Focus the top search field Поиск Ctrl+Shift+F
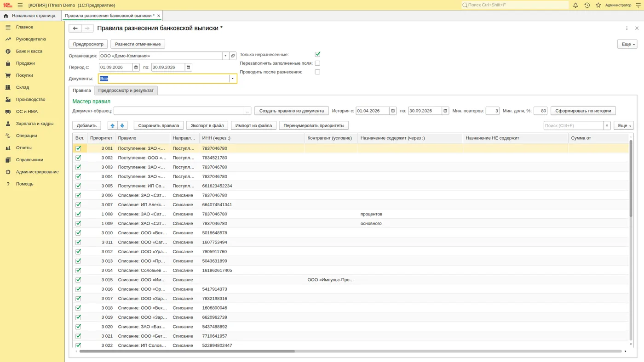 coord(515,5)
